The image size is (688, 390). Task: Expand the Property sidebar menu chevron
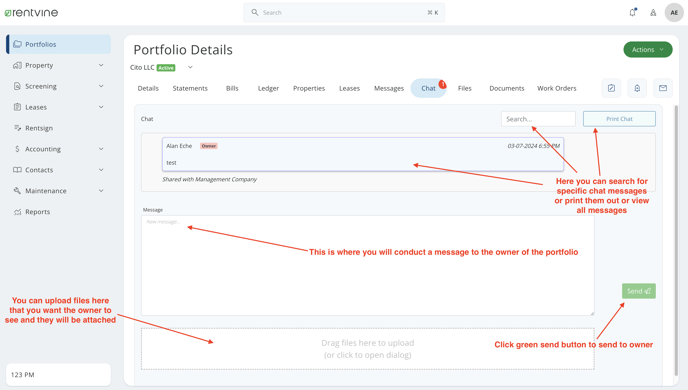coord(101,65)
